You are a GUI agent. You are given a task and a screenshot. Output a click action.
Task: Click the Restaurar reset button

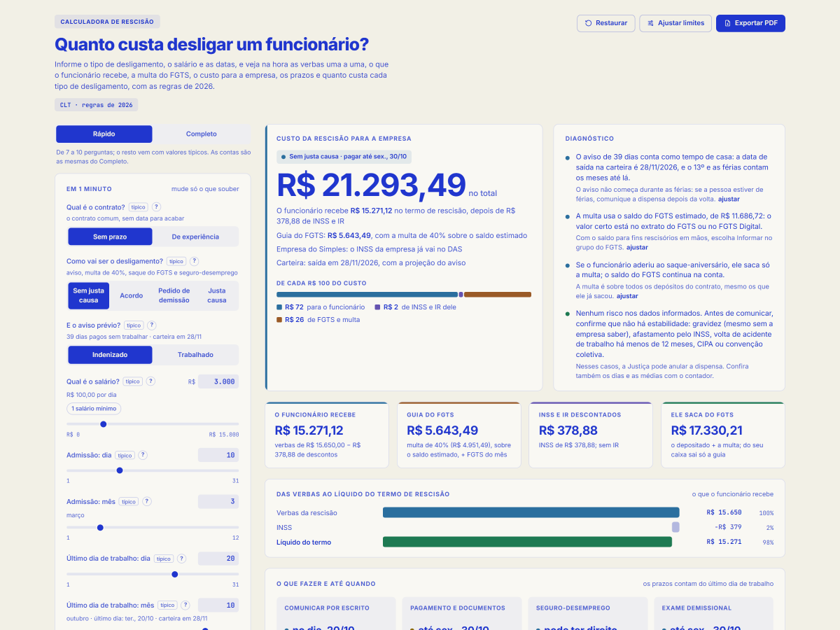pyautogui.click(x=606, y=23)
